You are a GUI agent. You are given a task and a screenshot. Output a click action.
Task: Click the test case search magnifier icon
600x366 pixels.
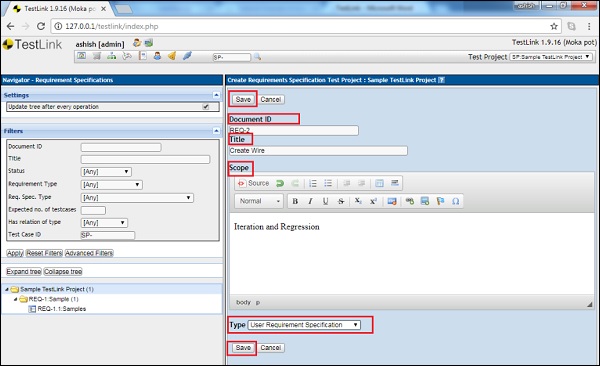[258, 57]
